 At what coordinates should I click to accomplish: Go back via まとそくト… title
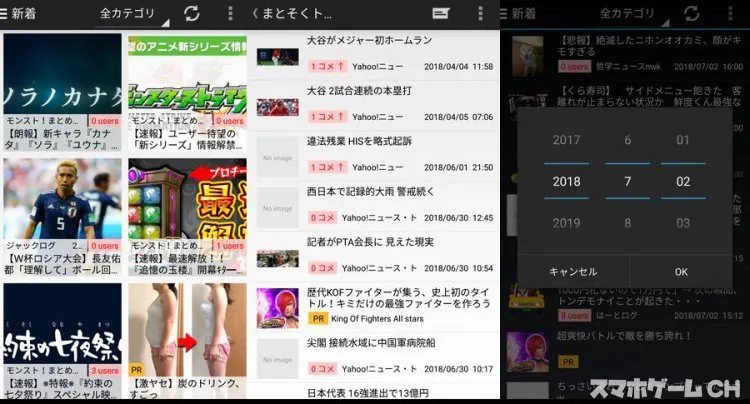point(292,13)
